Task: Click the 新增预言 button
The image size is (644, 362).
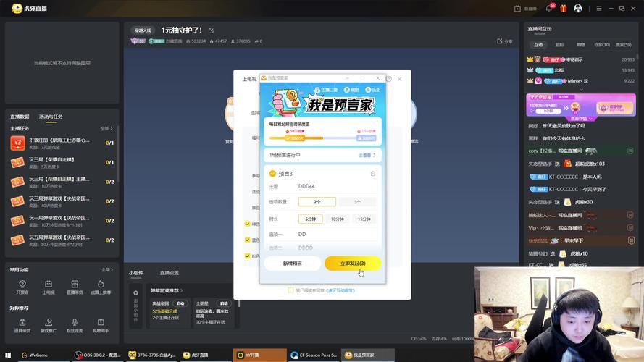Action: click(x=293, y=263)
